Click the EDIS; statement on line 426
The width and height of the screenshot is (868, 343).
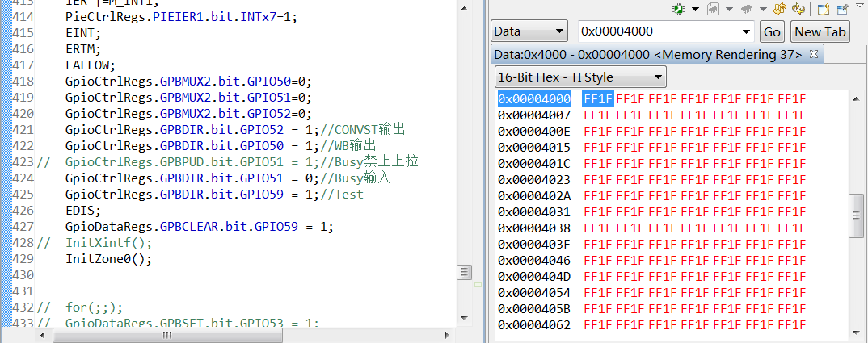[83, 210]
